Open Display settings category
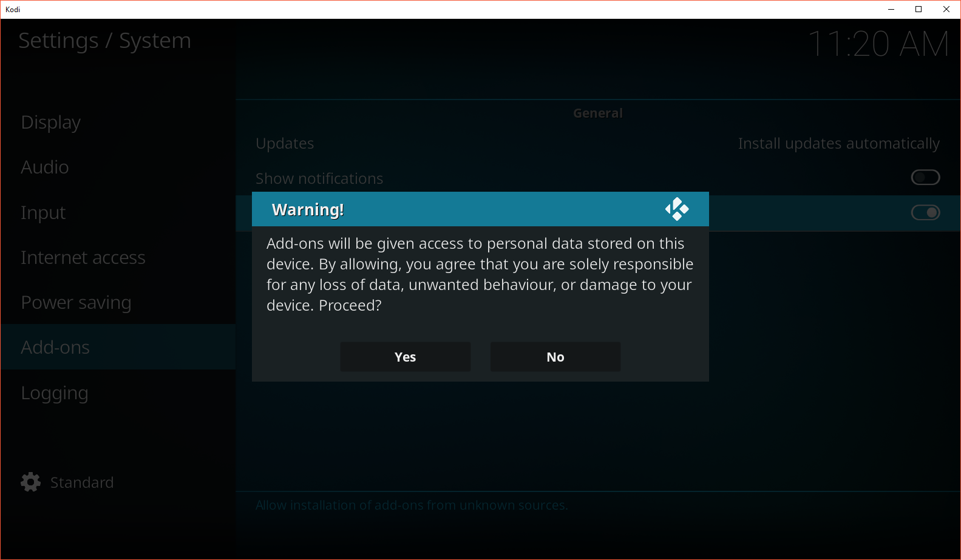 click(x=118, y=122)
